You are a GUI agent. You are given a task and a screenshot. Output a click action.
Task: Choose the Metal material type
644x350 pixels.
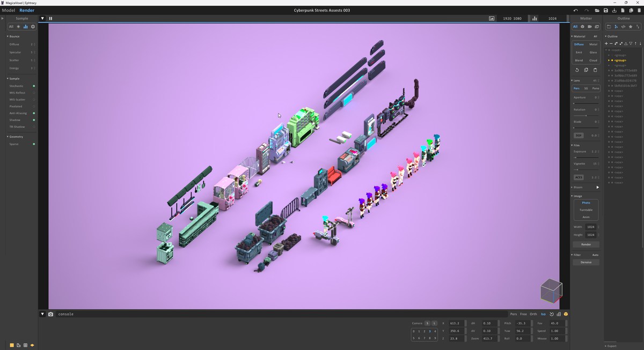(593, 44)
